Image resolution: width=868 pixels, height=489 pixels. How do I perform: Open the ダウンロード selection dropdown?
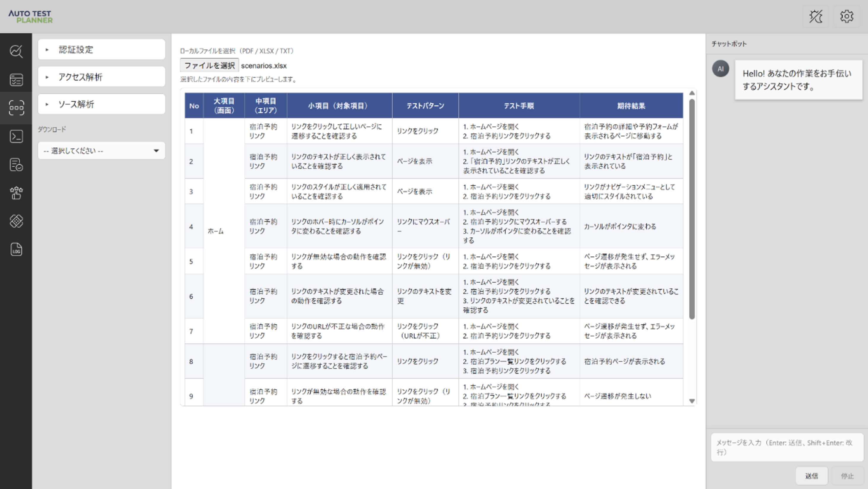[x=101, y=151]
